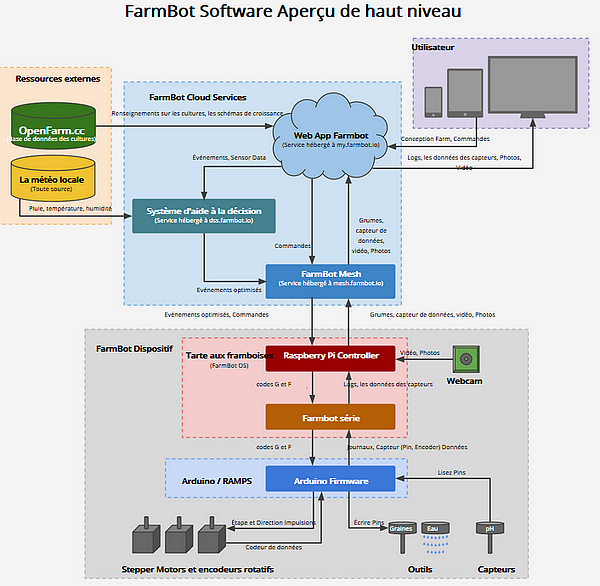Image resolution: width=600 pixels, height=586 pixels.
Task: Click the Tarte aux framboises label
Action: coord(229,356)
